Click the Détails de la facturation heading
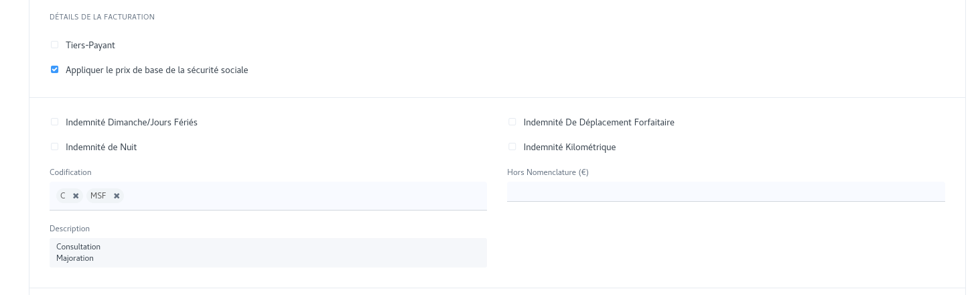This screenshot has height=295, width=980. pos(102,17)
